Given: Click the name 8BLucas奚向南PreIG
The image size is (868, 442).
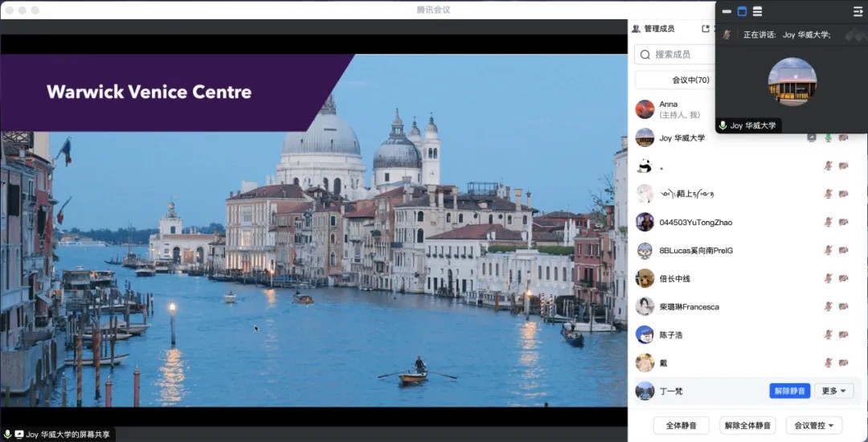Looking at the screenshot, I should [x=696, y=251].
